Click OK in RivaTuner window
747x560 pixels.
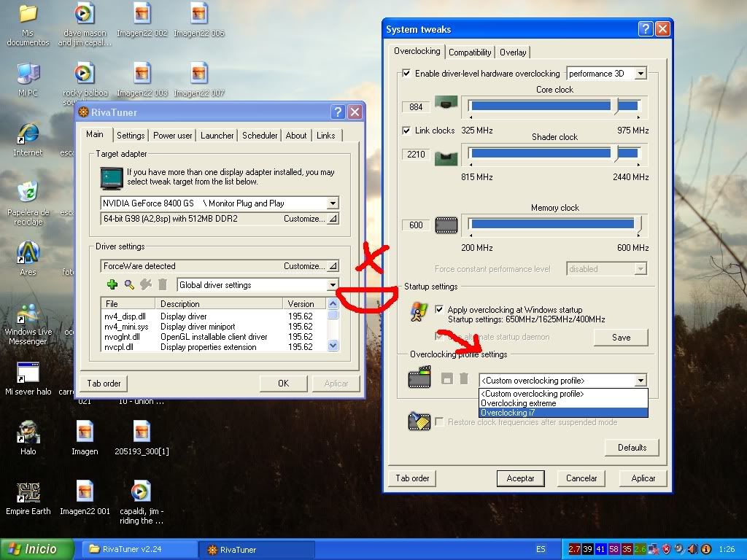click(284, 384)
